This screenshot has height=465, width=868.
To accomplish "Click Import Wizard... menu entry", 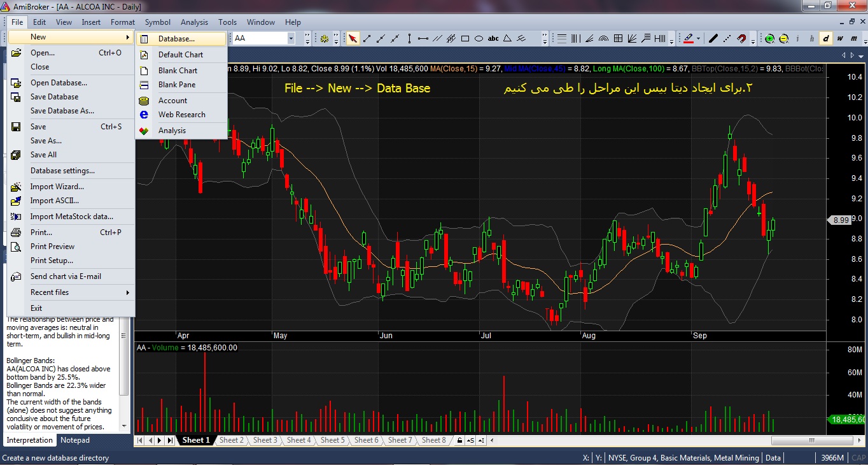I will (57, 187).
